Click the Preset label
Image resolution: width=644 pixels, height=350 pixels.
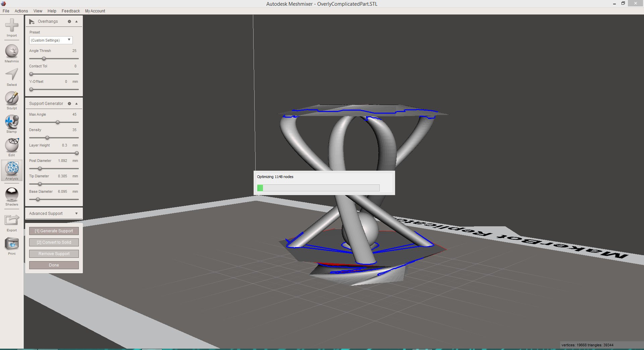coord(35,33)
